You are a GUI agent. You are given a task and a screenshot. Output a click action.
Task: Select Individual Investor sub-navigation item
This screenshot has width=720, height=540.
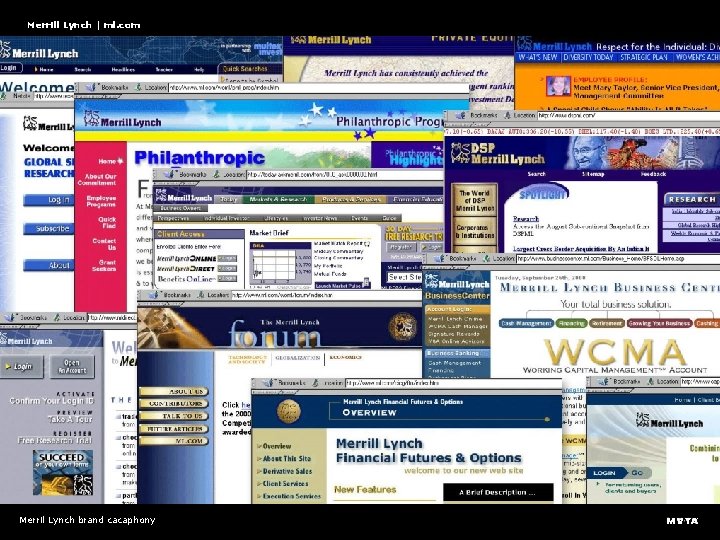[x=227, y=218]
